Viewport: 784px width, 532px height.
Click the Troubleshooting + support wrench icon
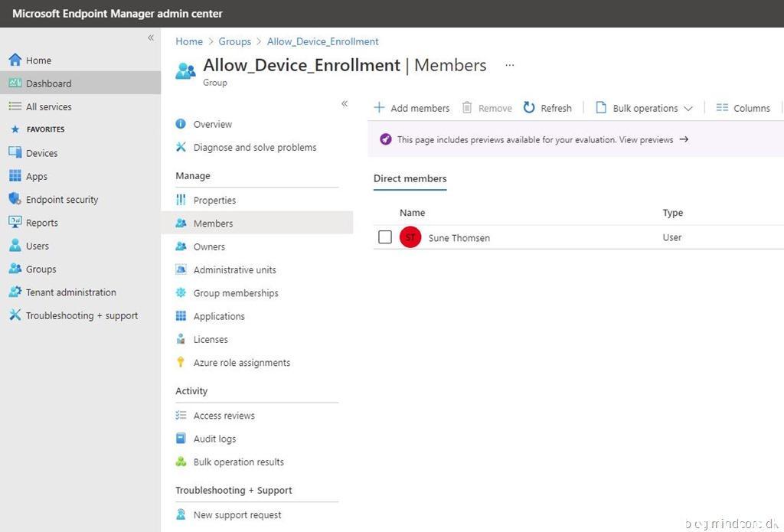pos(15,315)
